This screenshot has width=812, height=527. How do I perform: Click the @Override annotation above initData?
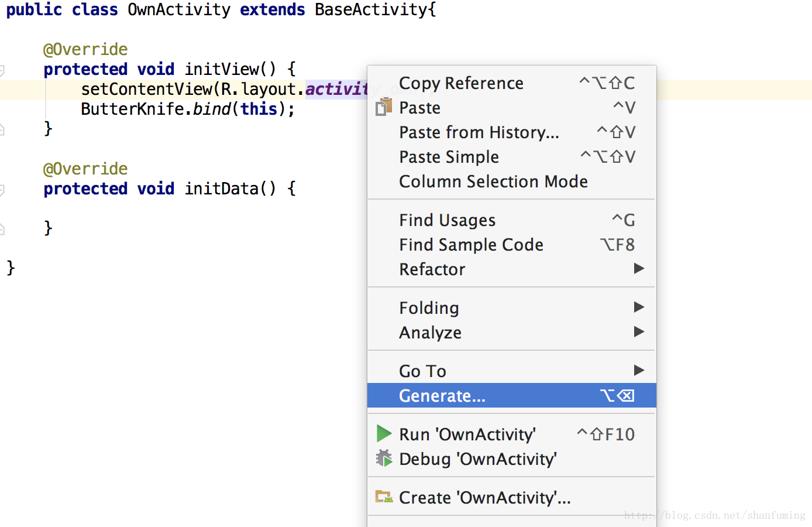pyautogui.click(x=85, y=169)
